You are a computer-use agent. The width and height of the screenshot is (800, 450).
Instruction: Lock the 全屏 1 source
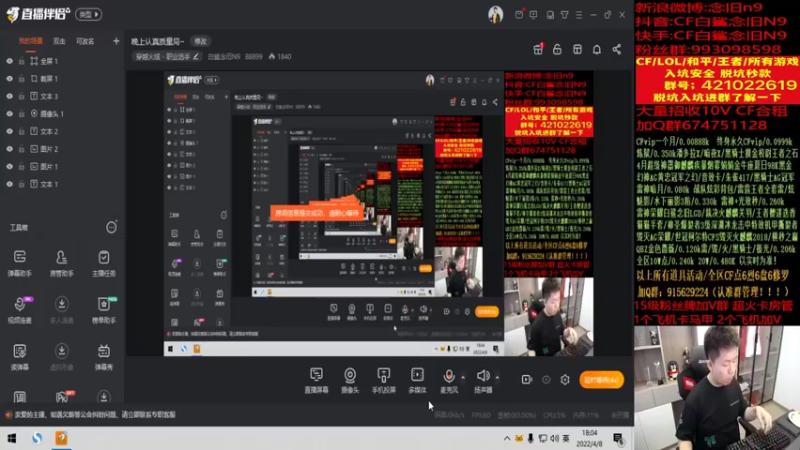pyautogui.click(x=21, y=61)
